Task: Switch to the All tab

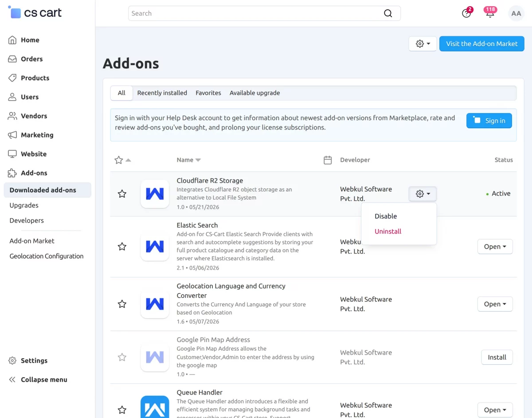Action: (x=121, y=93)
